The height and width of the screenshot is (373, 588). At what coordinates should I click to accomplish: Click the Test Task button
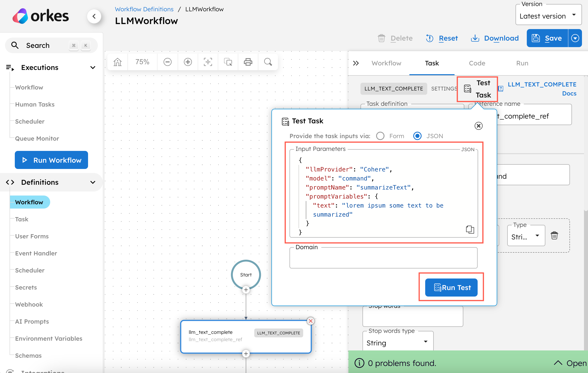tap(477, 89)
